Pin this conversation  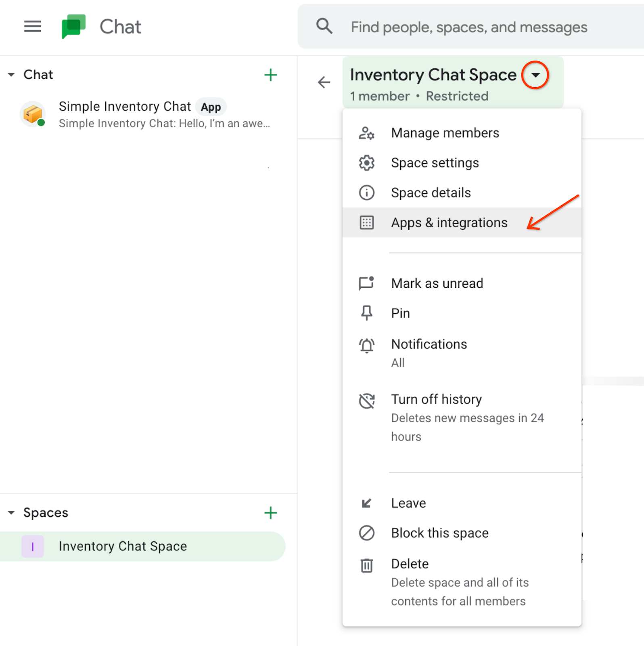tap(400, 313)
